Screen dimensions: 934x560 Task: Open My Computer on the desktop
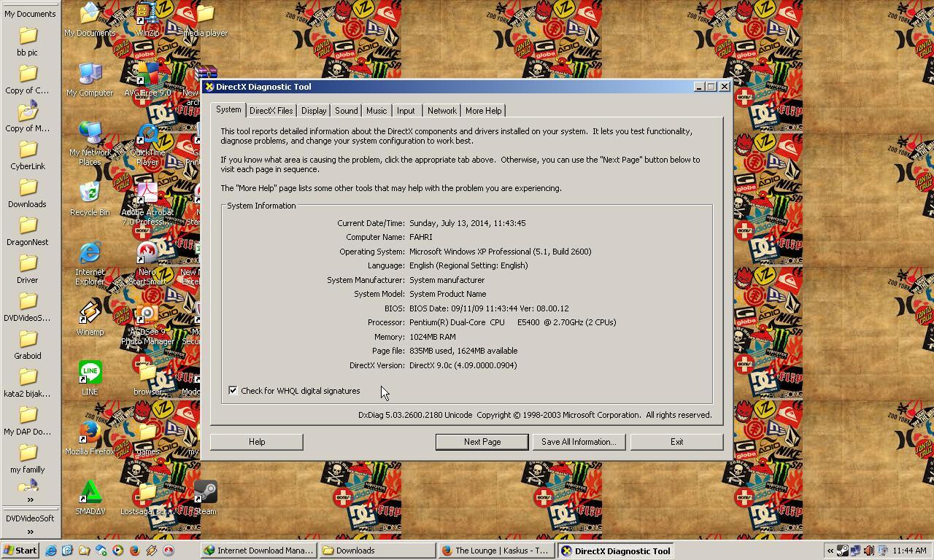pos(90,79)
